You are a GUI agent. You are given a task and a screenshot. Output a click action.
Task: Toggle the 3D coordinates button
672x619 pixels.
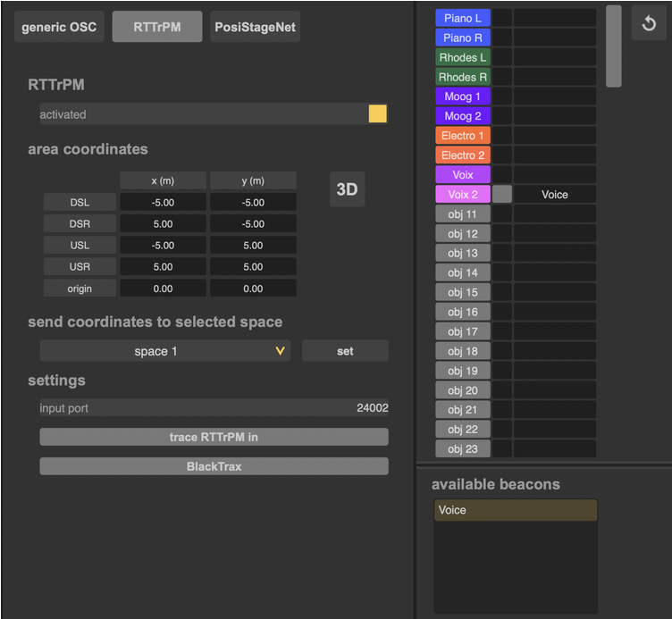pos(347,189)
